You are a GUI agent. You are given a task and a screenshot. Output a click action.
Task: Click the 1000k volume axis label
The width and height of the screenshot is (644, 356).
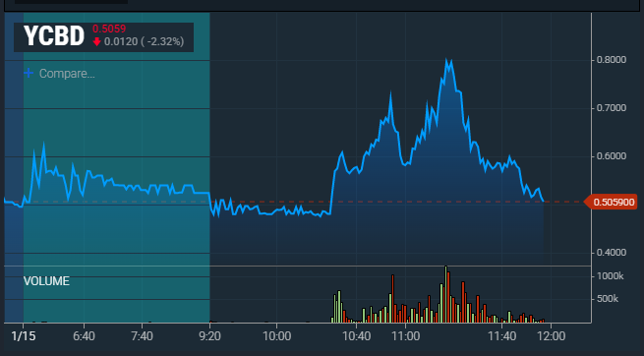click(x=610, y=276)
